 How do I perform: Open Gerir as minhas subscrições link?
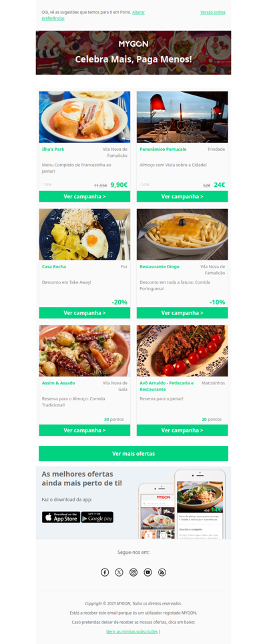pyautogui.click(x=132, y=631)
